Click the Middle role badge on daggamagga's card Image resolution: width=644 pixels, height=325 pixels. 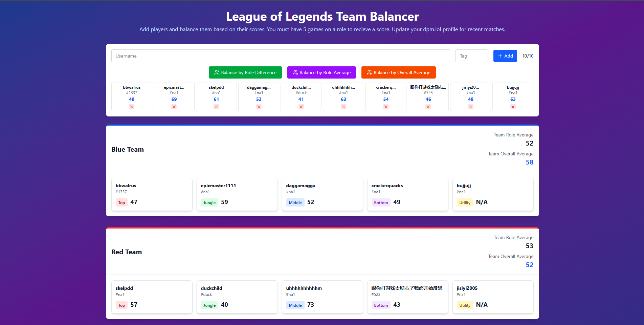[295, 202]
